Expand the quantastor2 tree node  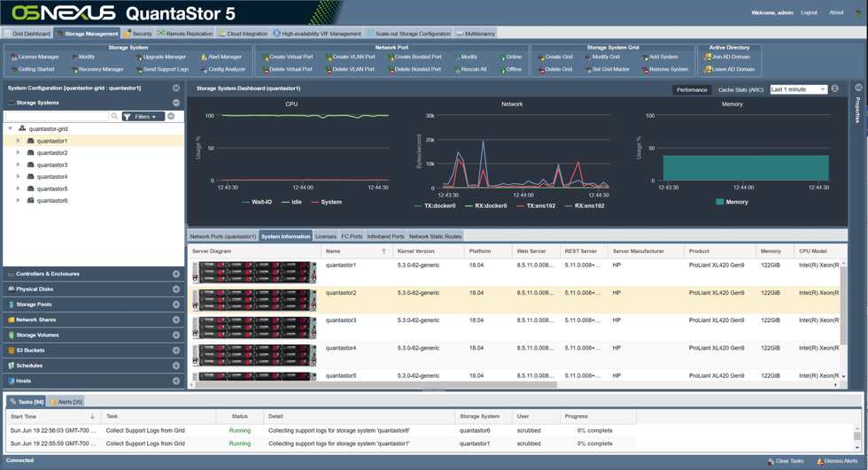pyautogui.click(x=18, y=152)
